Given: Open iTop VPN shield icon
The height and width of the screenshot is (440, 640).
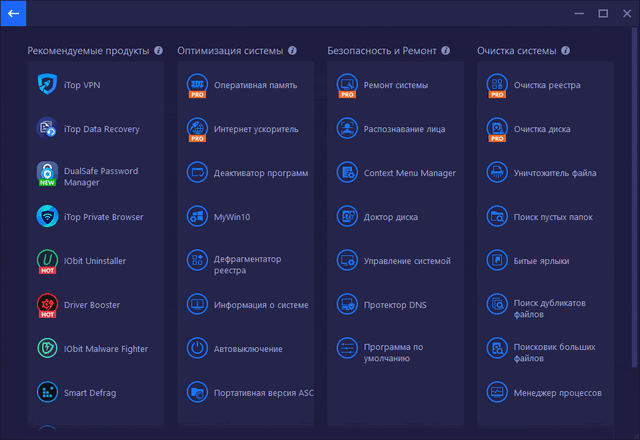Looking at the screenshot, I should point(47,84).
